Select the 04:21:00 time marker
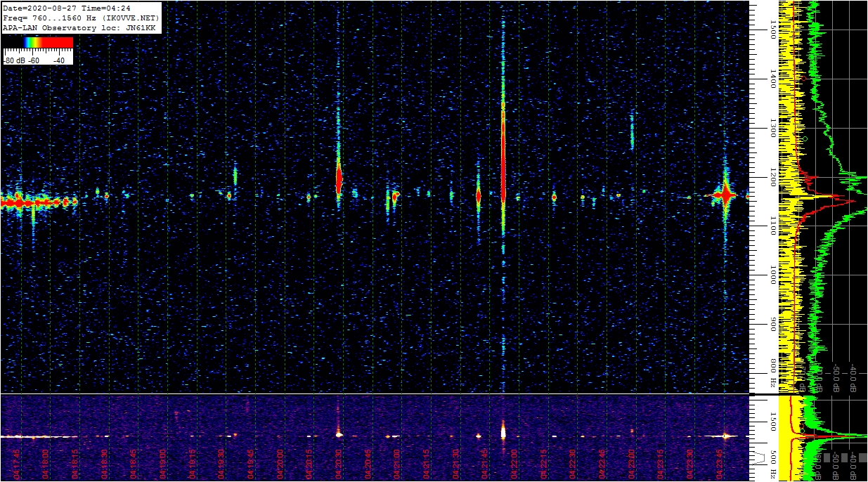The height and width of the screenshot is (482, 868). click(397, 464)
